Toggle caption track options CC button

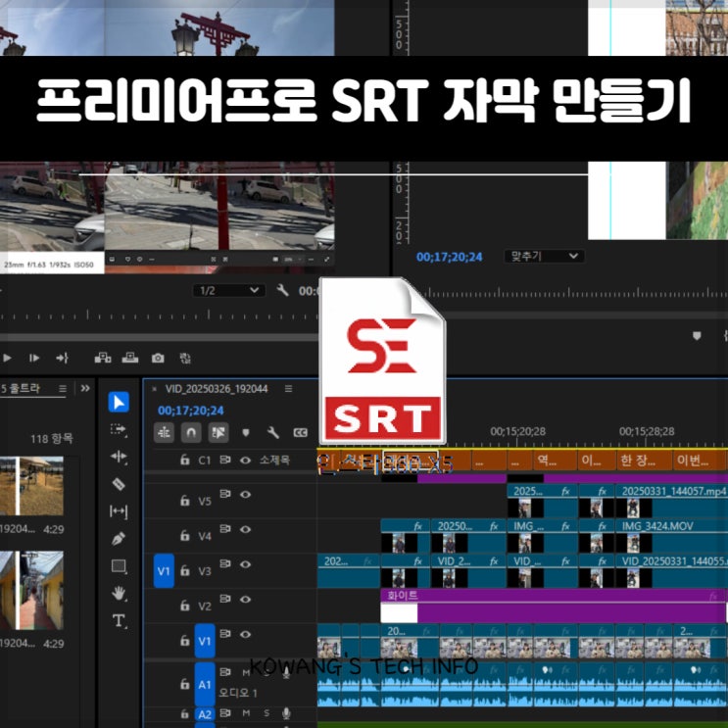click(301, 433)
